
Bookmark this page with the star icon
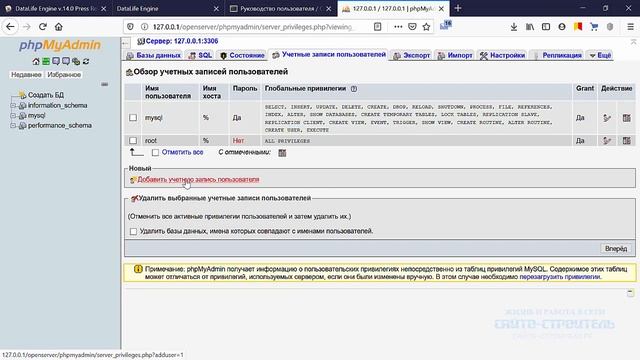[x=427, y=27]
